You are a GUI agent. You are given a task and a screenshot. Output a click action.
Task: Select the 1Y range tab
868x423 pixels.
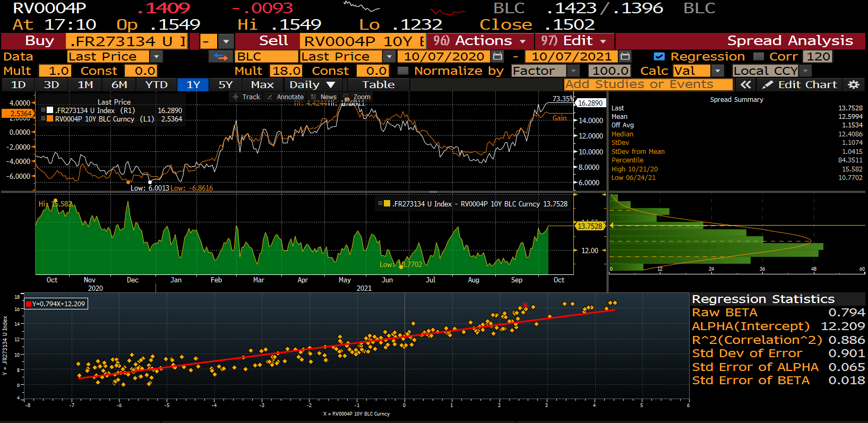(193, 84)
